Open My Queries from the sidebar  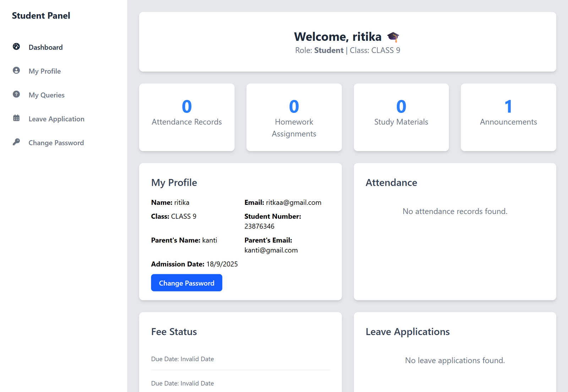pos(47,95)
